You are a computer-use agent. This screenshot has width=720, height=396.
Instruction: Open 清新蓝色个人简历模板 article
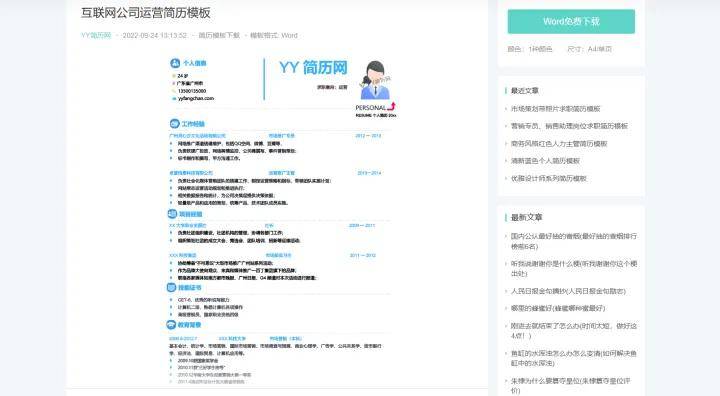point(546,161)
